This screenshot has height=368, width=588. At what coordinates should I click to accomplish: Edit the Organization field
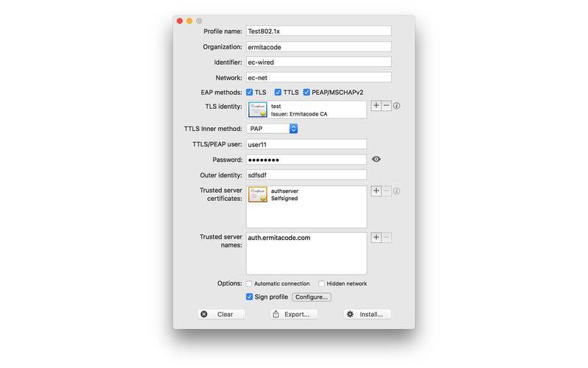319,47
